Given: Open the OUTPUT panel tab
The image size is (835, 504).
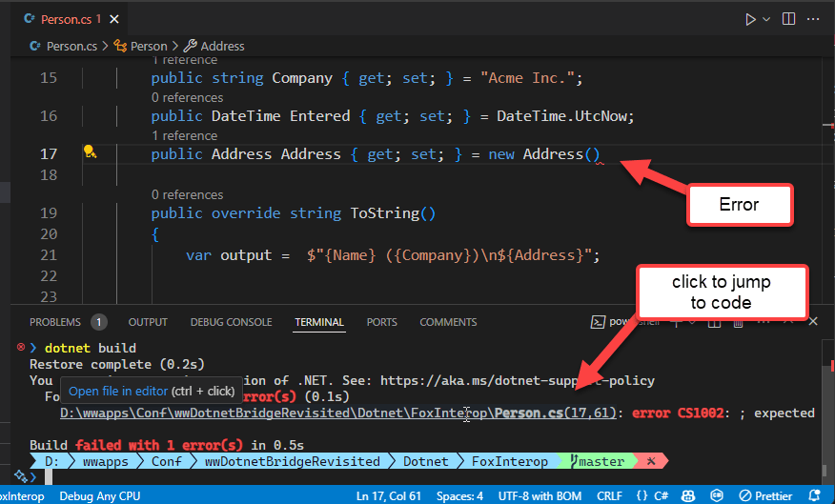Looking at the screenshot, I should pos(148,322).
